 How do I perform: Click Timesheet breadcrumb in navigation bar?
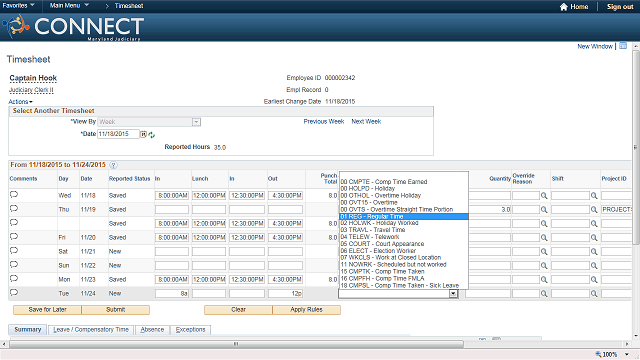129,6
